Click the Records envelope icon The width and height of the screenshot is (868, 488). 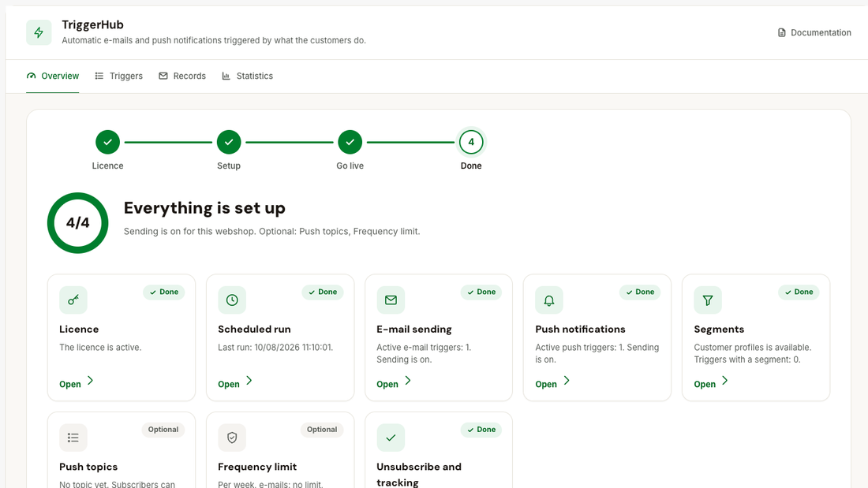point(163,76)
